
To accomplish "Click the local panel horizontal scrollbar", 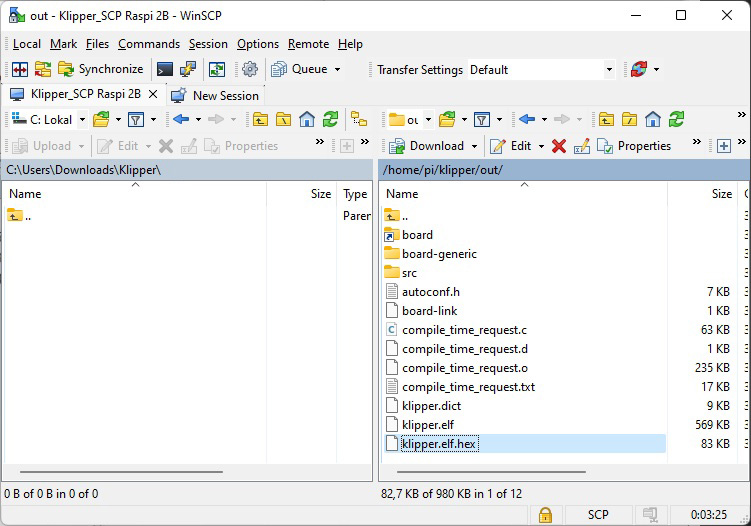I will point(121,472).
